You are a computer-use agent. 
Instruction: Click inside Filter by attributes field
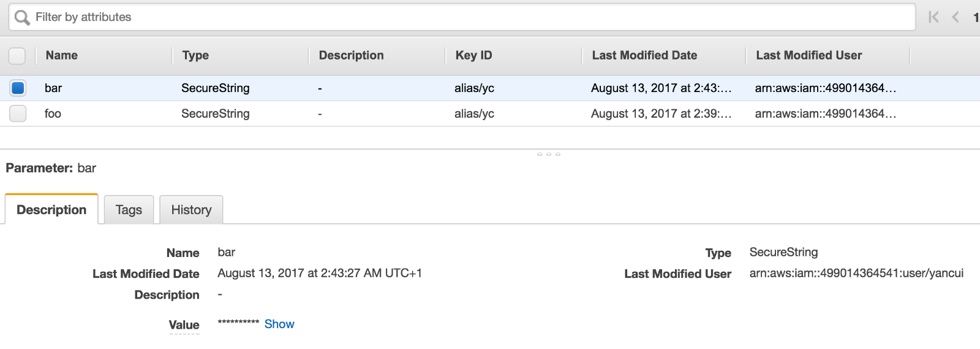point(429,17)
